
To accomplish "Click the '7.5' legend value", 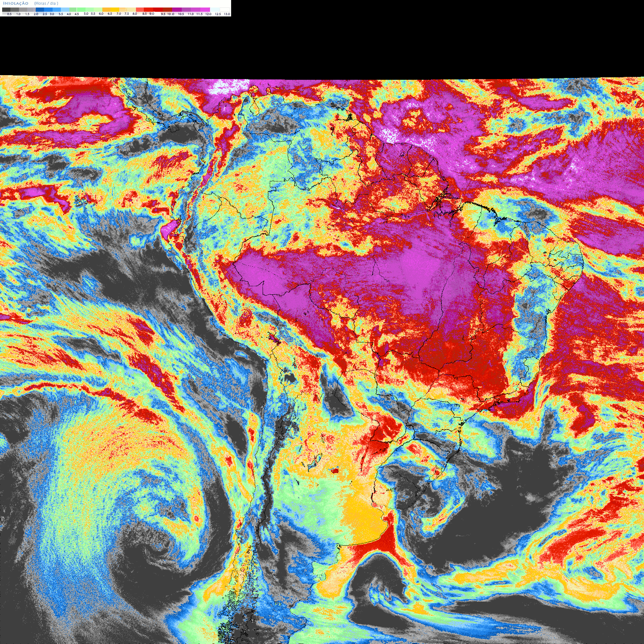I will [x=127, y=14].
